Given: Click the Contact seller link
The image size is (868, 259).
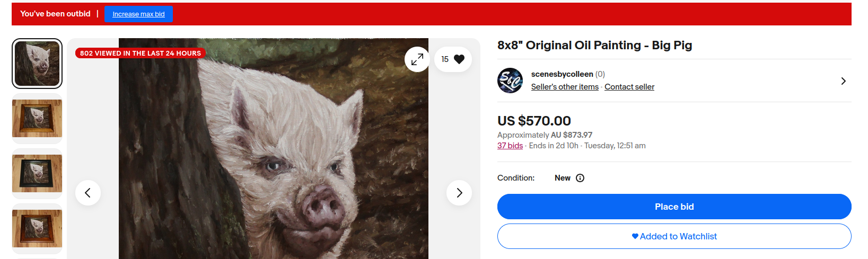Looking at the screenshot, I should click(x=629, y=87).
